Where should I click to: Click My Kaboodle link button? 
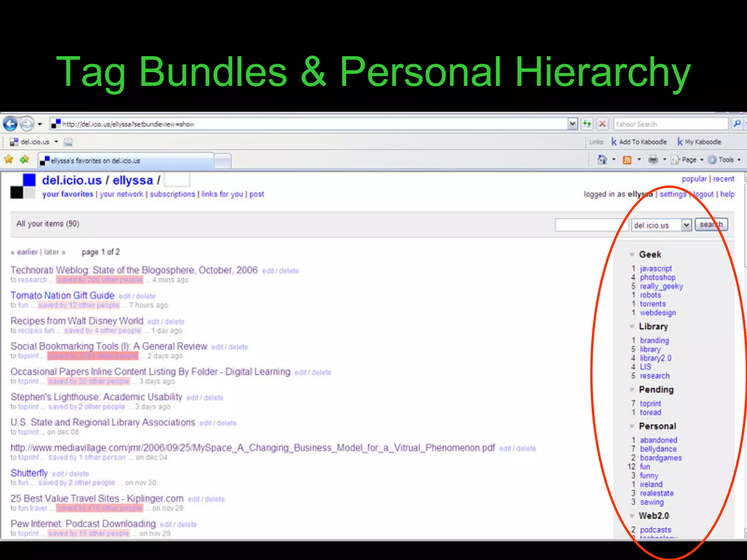[x=699, y=142]
